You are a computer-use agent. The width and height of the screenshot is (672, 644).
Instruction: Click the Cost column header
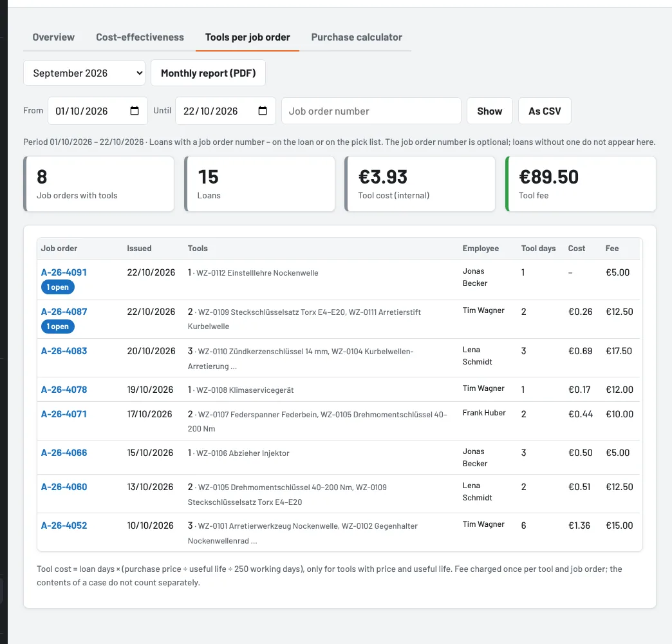577,248
